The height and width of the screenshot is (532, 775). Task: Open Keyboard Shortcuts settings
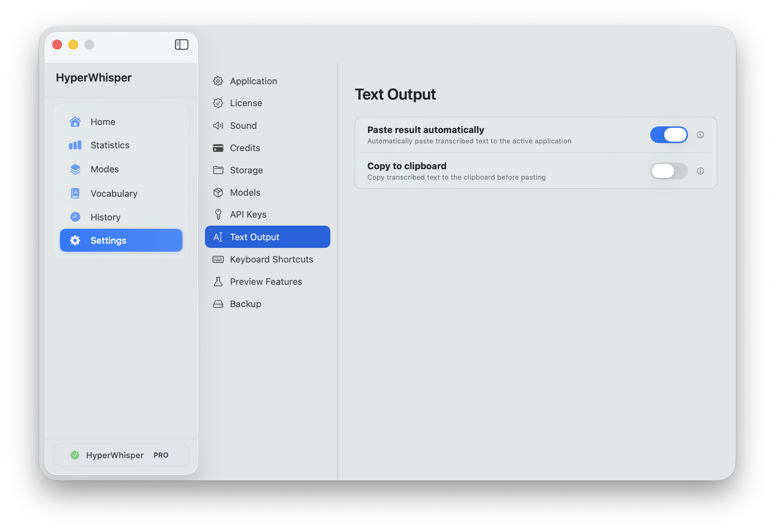pyautogui.click(x=268, y=259)
